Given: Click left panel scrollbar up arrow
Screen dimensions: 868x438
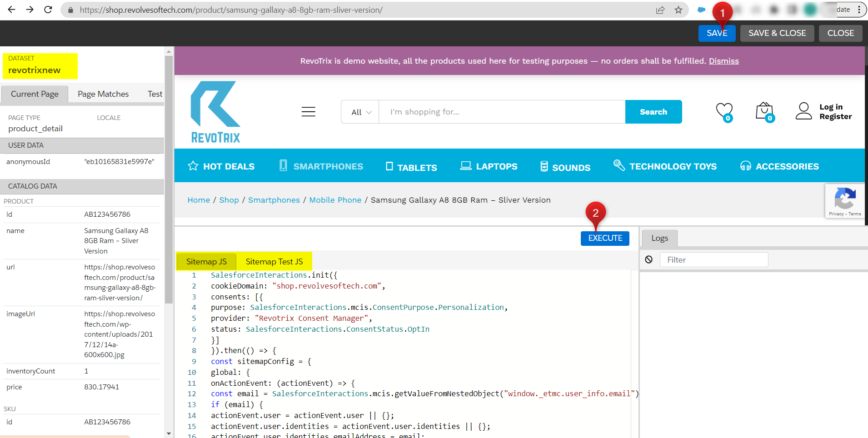Looking at the screenshot, I should coord(169,51).
